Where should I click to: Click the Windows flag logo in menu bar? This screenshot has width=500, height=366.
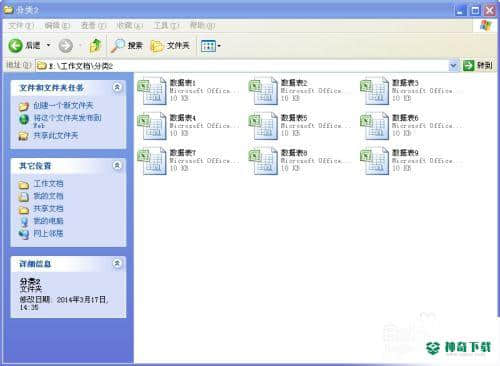pos(486,26)
